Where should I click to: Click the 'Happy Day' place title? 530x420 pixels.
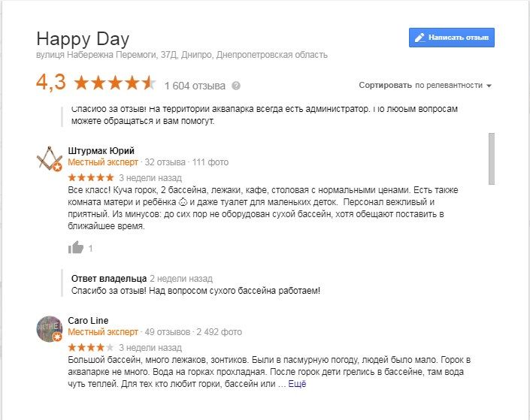point(83,39)
